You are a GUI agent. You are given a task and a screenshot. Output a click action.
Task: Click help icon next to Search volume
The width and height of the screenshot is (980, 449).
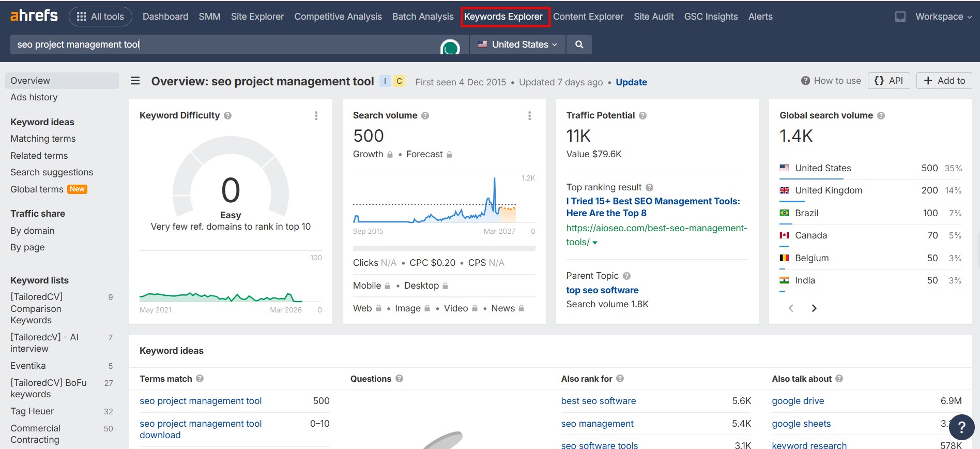pyautogui.click(x=425, y=116)
